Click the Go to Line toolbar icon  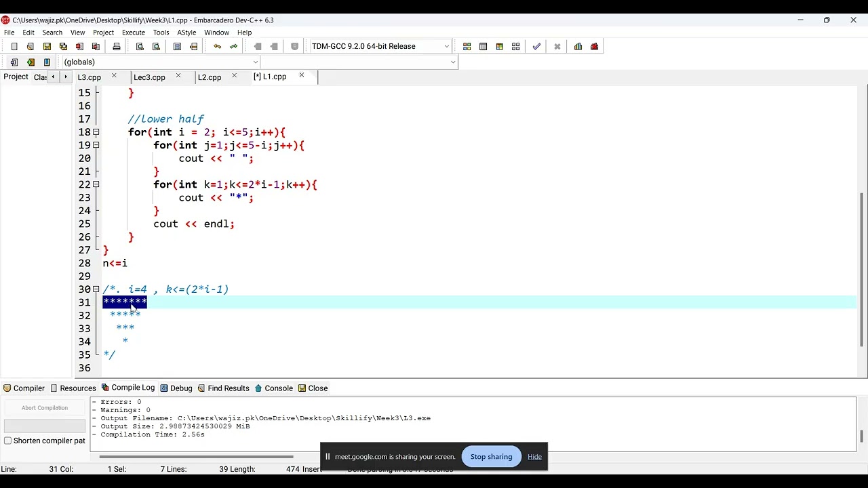[193, 46]
